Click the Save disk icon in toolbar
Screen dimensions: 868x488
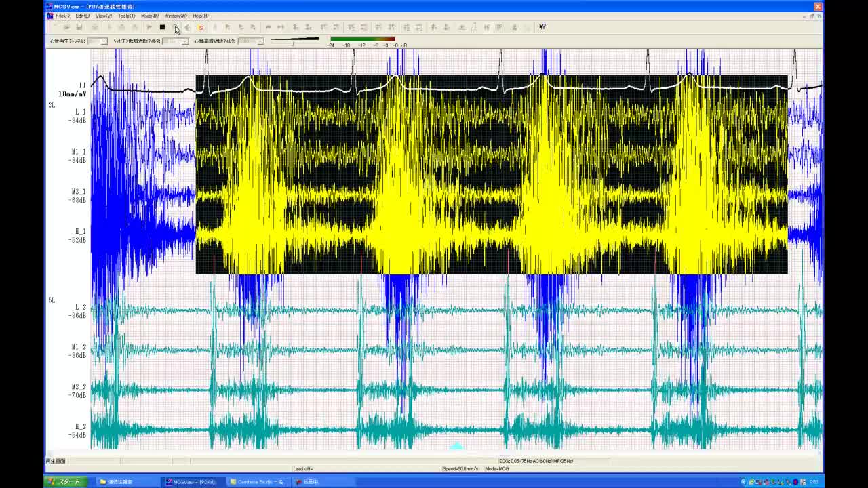[x=79, y=27]
